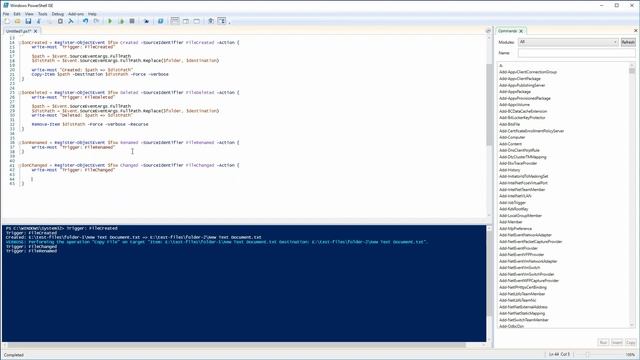Viewport: 640px width, 360px height.
Task: Select Add-BitsFile in the commands list
Action: click(x=509, y=124)
